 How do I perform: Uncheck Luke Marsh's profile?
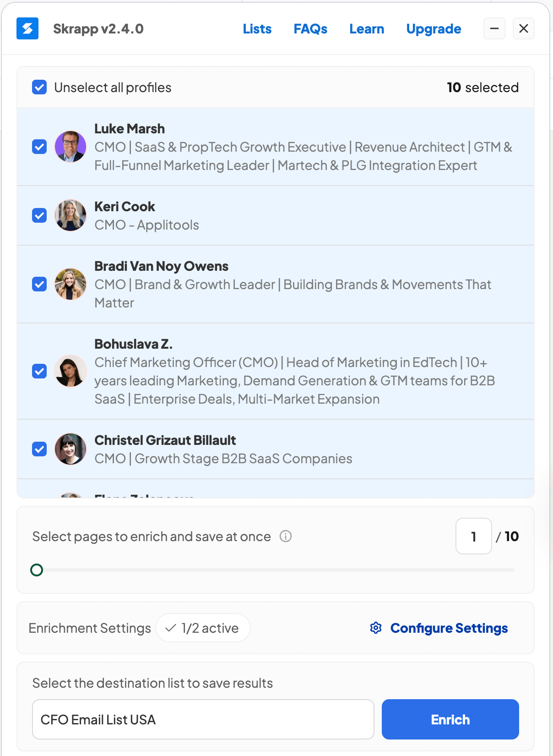pos(39,147)
